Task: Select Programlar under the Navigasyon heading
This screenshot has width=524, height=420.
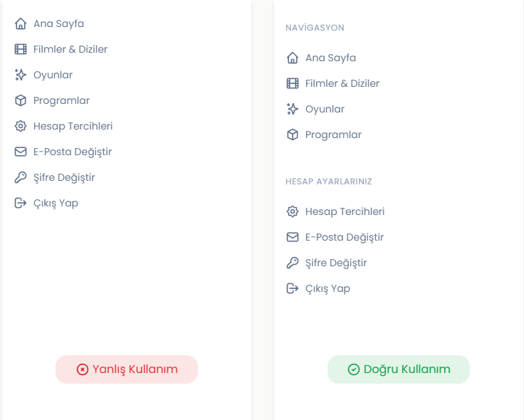Action: [333, 135]
